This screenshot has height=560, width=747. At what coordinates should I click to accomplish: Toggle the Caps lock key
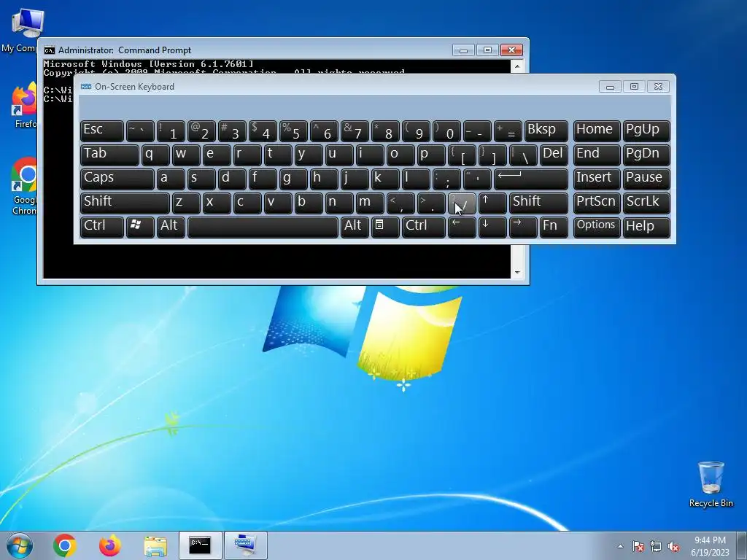tap(117, 179)
